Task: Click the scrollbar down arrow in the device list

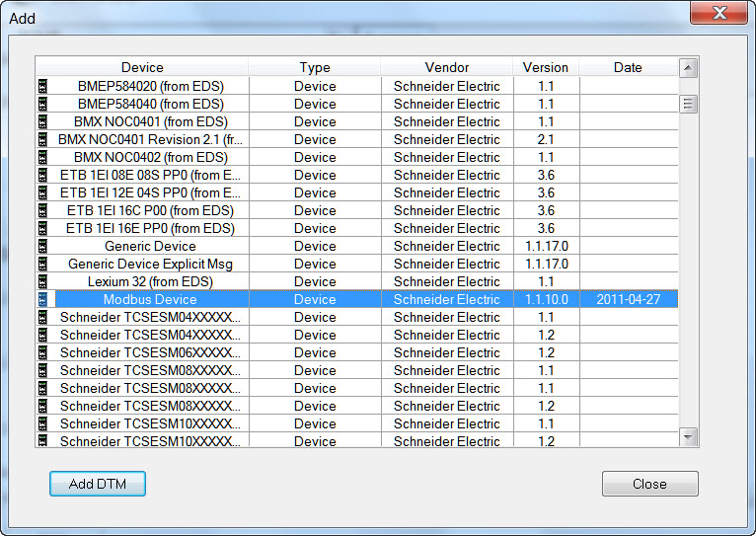Action: 688,436
